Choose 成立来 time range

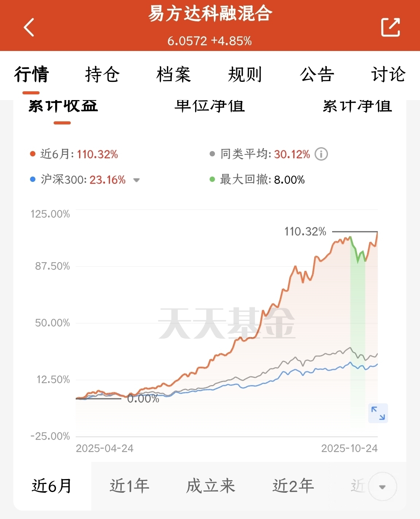(210, 486)
